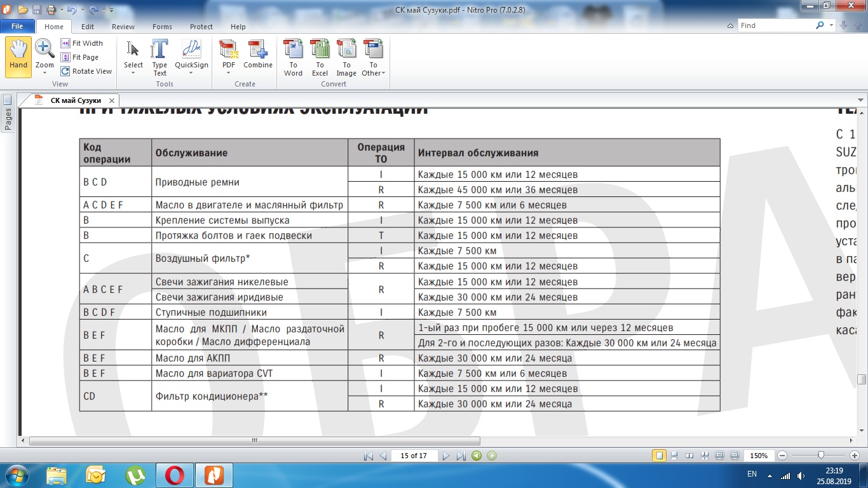Enable continuous facing pages view mode
This screenshot has height=488, width=868.
(x=705, y=456)
